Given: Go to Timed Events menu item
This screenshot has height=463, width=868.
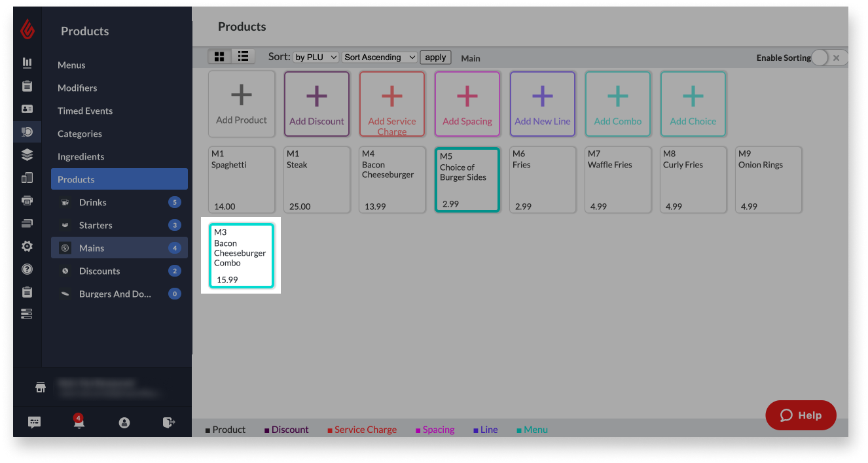Looking at the screenshot, I should pos(85,111).
